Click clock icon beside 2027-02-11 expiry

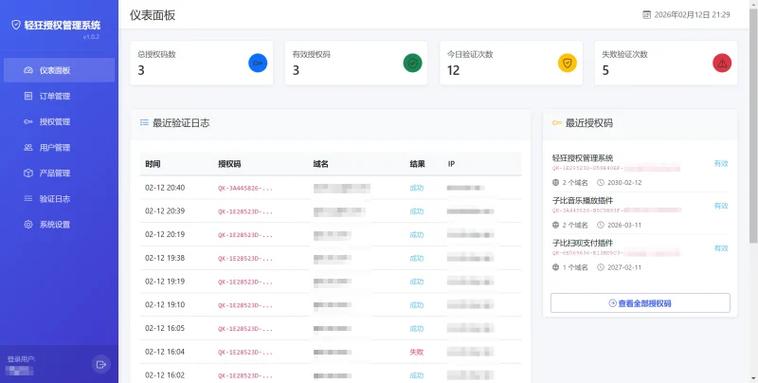tap(600, 267)
